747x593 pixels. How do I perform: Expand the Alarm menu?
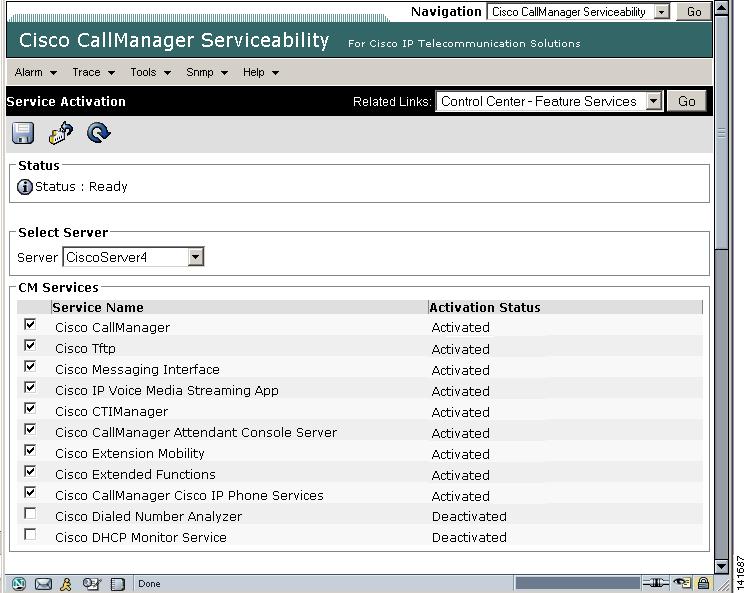coord(36,72)
